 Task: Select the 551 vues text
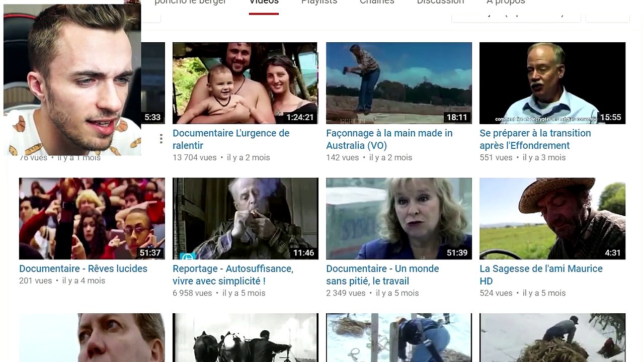496,157
